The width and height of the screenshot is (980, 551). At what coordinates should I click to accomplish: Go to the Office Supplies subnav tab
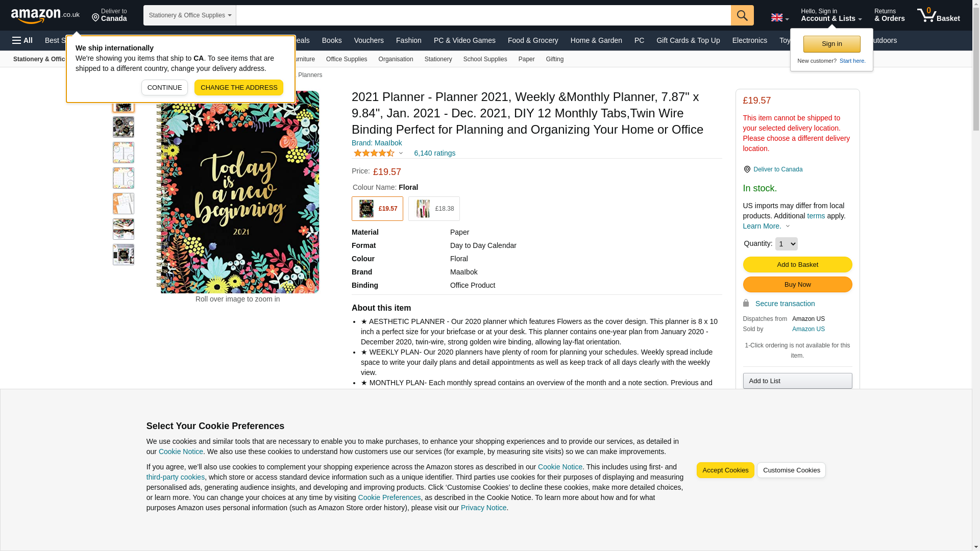point(347,59)
